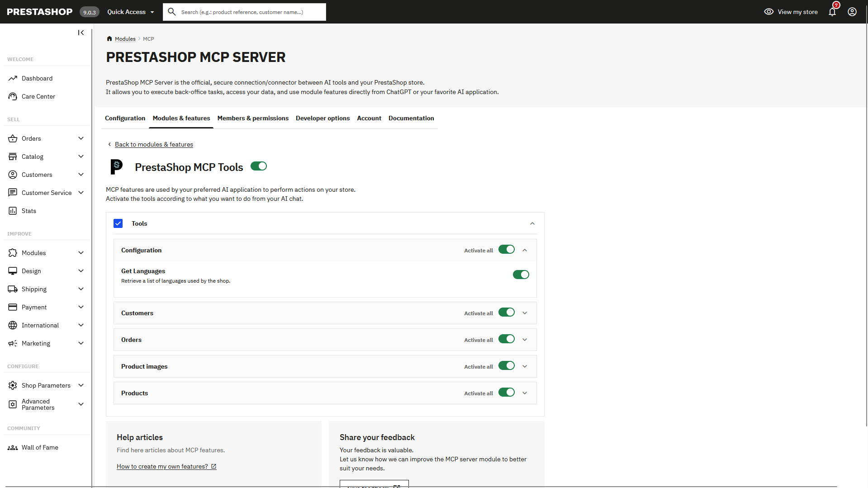Open the Members & permissions tab
This screenshot has width=868, height=488.
(253, 118)
